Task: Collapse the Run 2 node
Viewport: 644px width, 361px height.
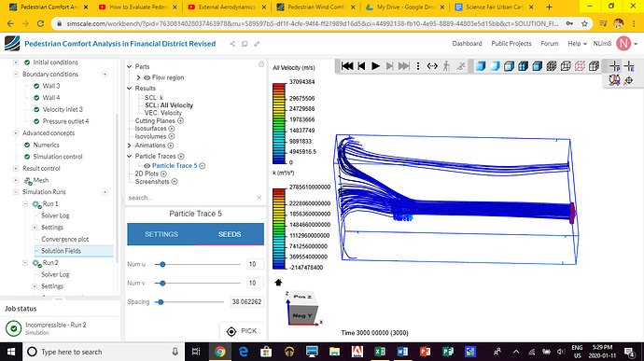Action: tap(25, 263)
